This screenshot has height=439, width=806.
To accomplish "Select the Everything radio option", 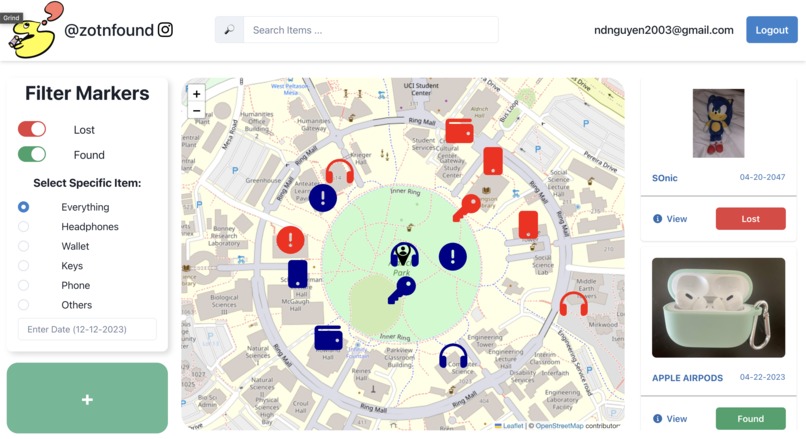I will [x=23, y=207].
